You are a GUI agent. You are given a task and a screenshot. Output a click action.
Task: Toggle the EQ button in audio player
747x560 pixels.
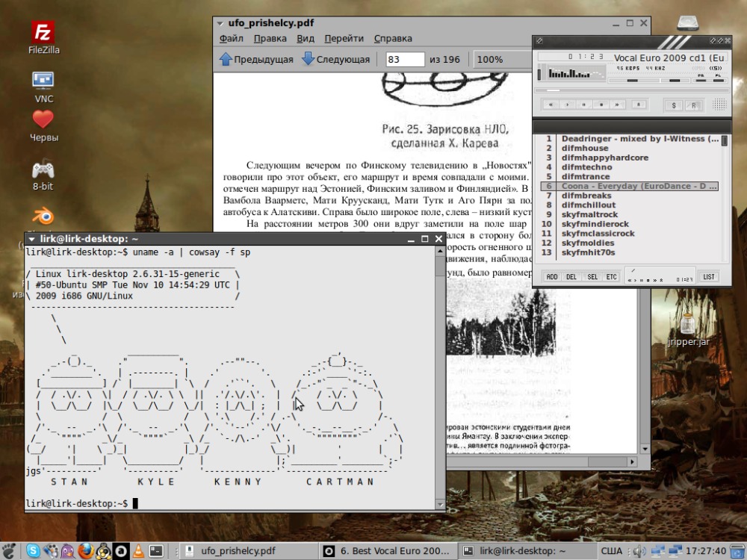[701, 78]
